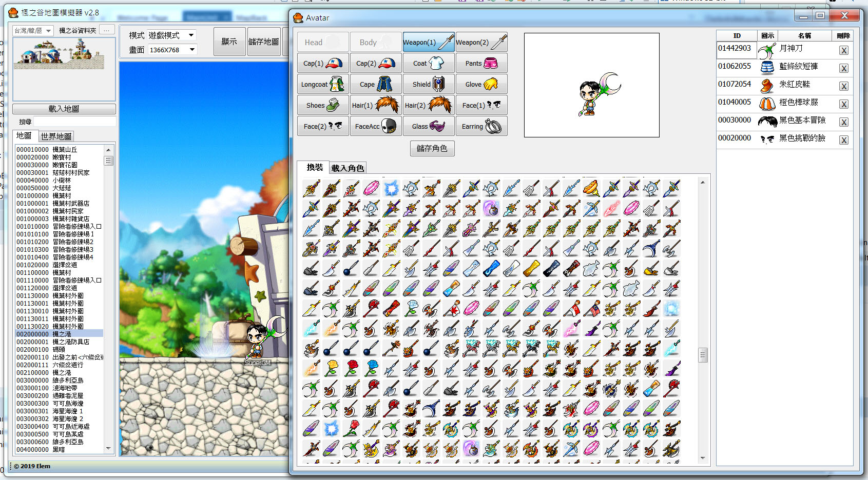Image resolution: width=868 pixels, height=480 pixels.
Task: Pick the bright blue rose weapon icon
Action: pos(372,368)
